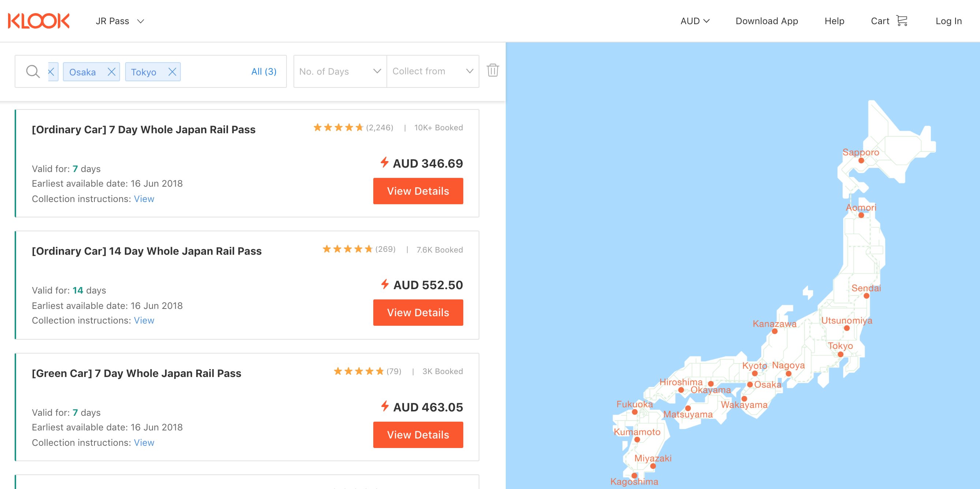View Details for AUD 463.05 pass
Screen dimensions: 980x489
pos(418,434)
